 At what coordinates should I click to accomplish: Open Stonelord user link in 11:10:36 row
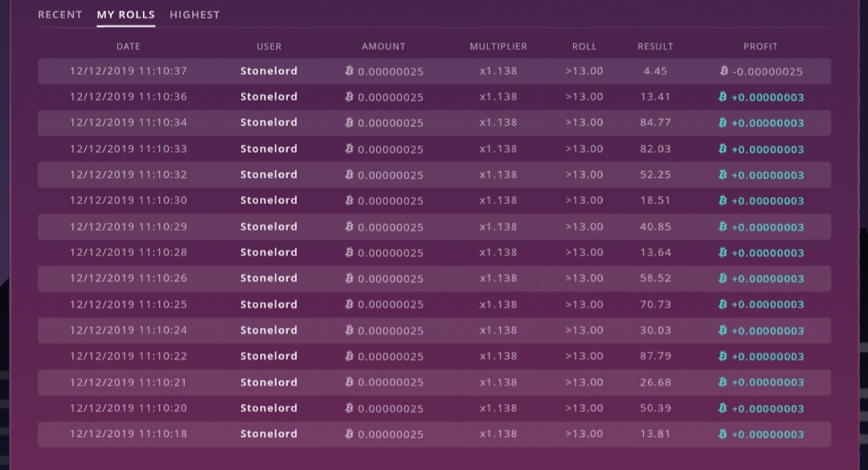pos(269,96)
